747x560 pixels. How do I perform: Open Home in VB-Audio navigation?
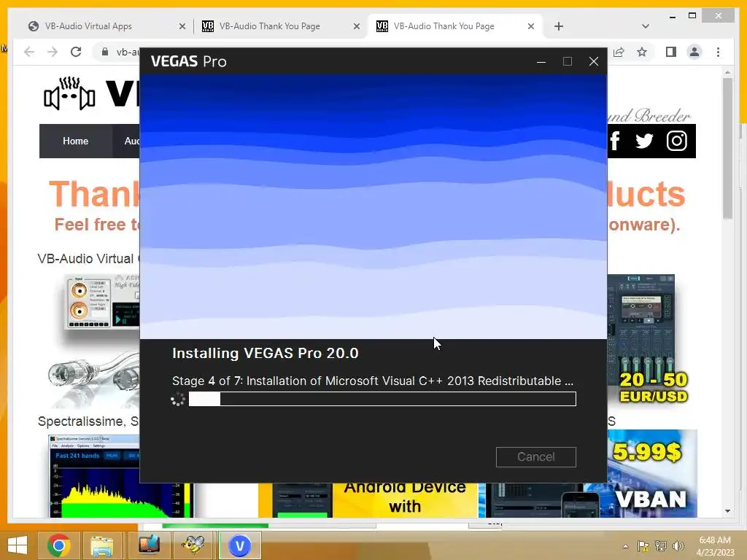75,141
